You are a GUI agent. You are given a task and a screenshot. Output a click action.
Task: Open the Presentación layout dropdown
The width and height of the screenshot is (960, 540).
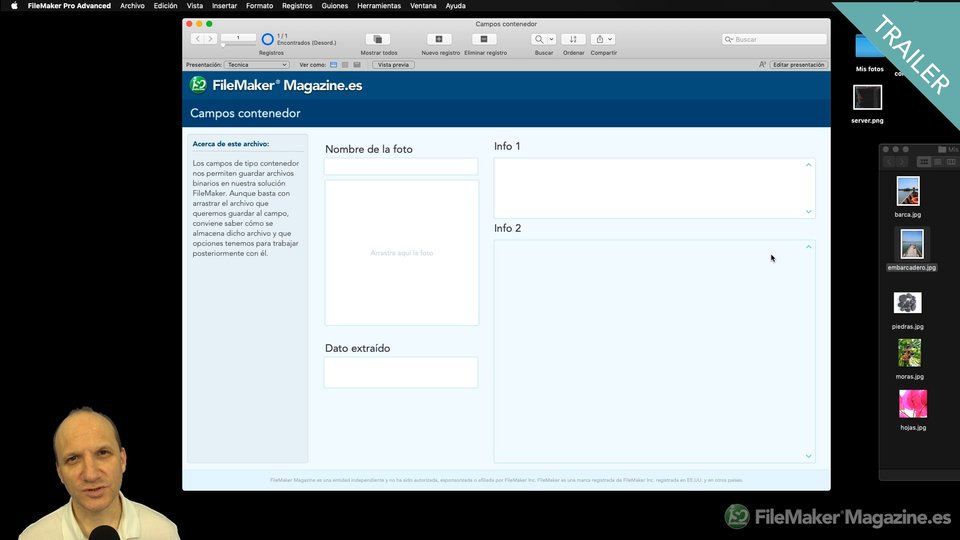[257, 65]
